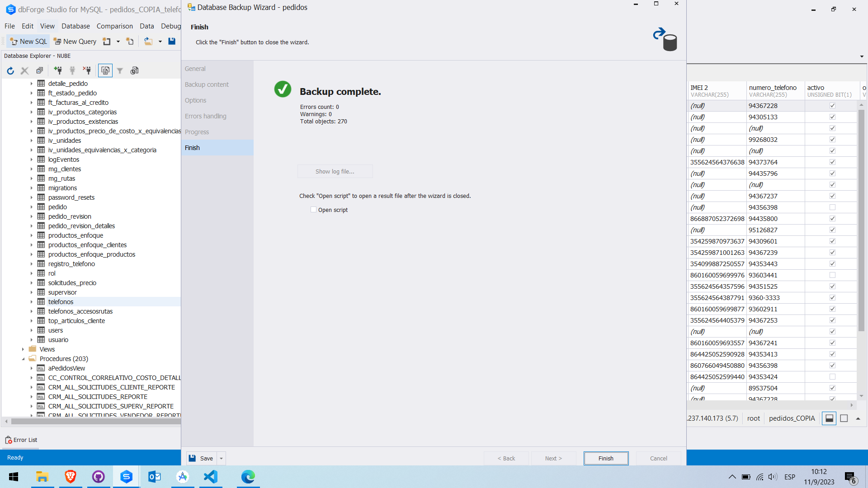Open the Data menu

146,26
